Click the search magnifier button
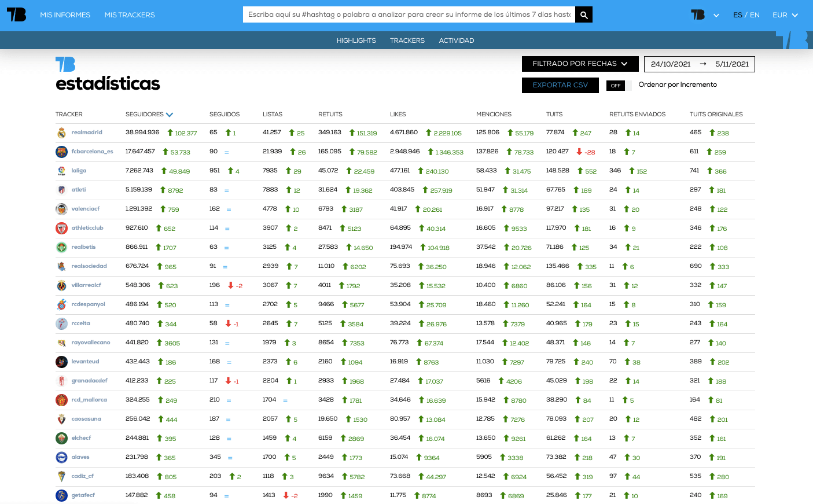The image size is (813, 504). point(584,14)
